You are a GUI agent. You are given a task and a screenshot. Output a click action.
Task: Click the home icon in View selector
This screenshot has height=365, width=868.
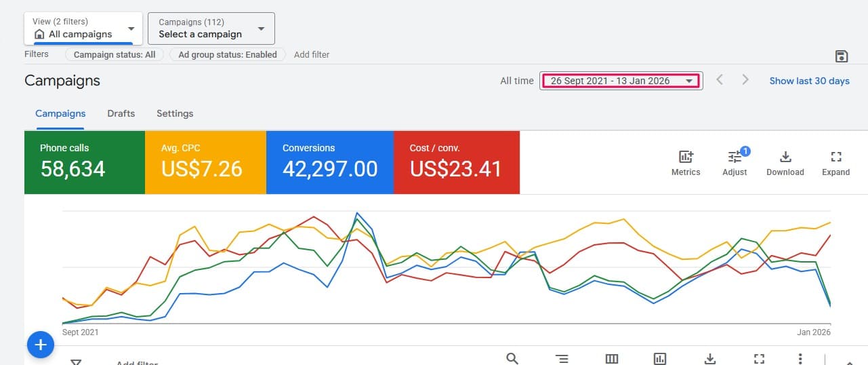[x=39, y=34]
